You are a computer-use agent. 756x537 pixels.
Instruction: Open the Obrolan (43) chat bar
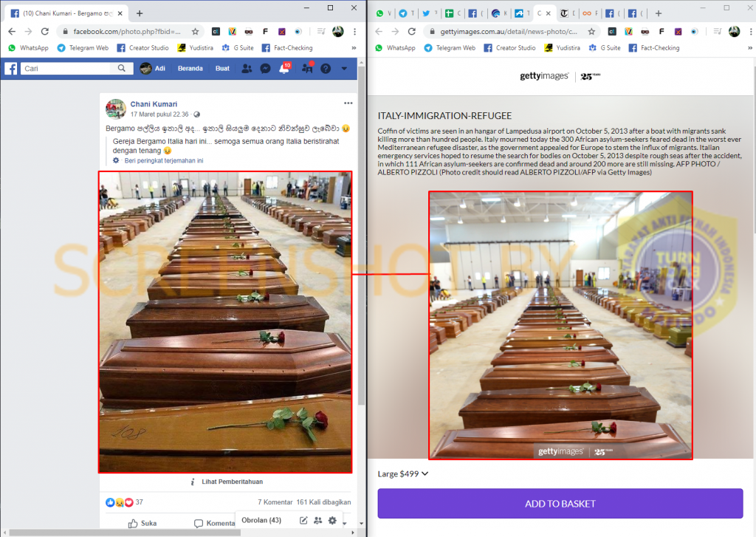click(x=261, y=520)
